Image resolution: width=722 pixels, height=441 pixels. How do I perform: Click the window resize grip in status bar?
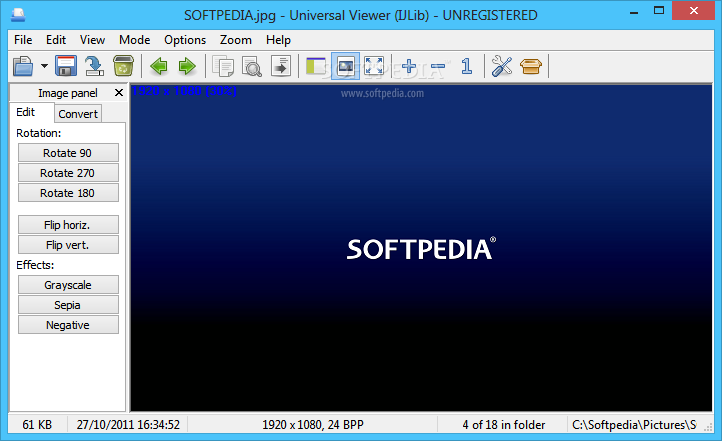[x=708, y=428]
